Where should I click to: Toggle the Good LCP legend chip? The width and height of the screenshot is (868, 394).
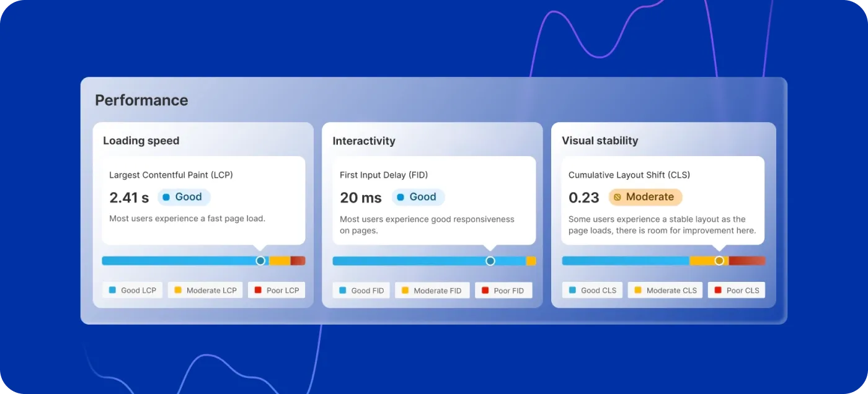point(132,290)
